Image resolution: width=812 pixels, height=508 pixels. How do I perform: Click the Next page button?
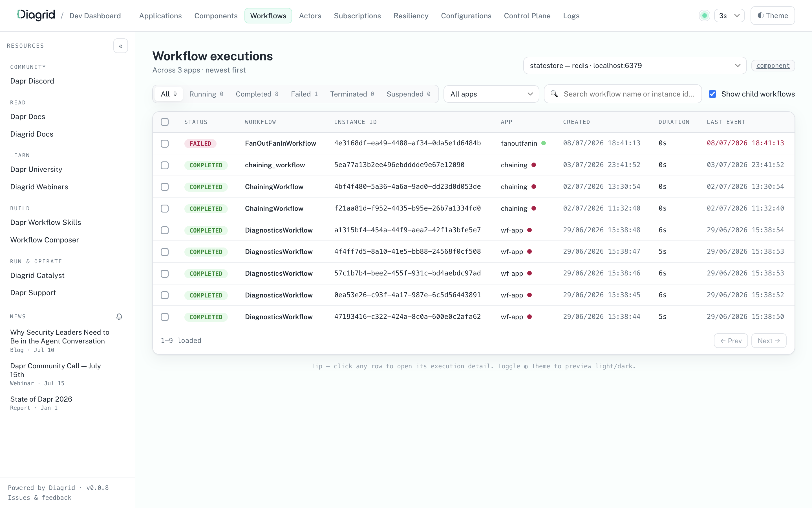point(769,341)
